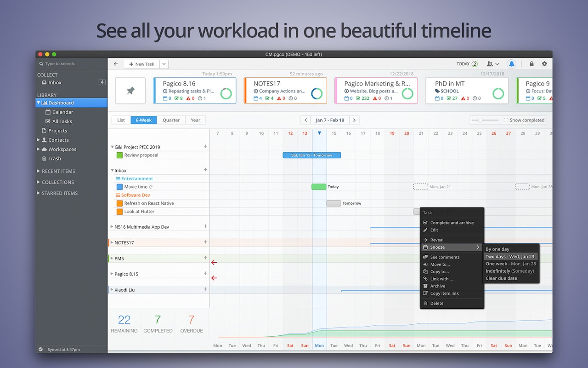Viewport: 588px width, 368px height.
Task: Open New Task dropdown arrow
Action: tap(164, 64)
